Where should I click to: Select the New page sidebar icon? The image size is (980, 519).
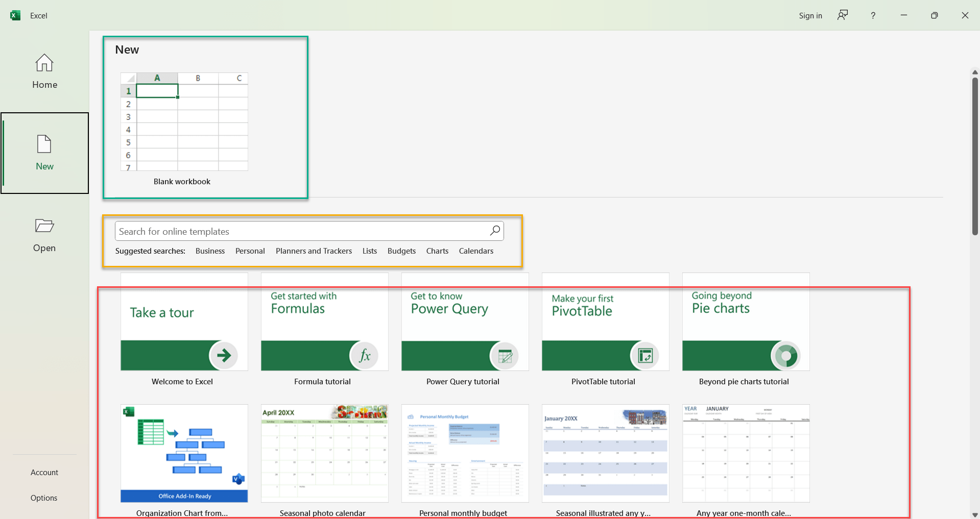pos(44,144)
